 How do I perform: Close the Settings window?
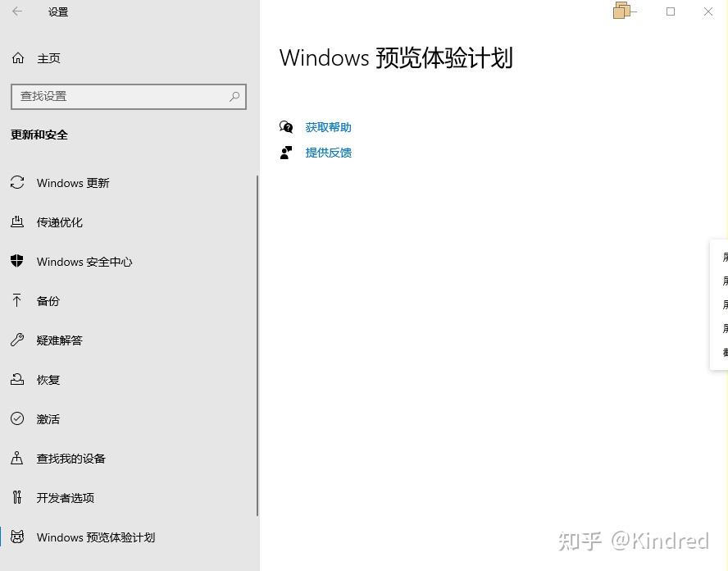[708, 11]
